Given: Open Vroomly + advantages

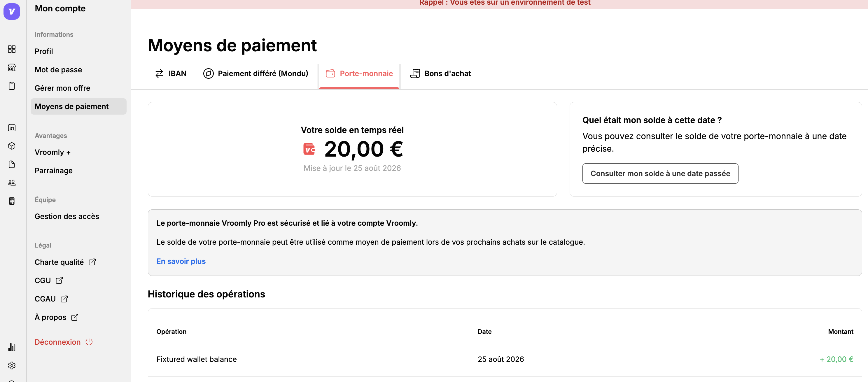Looking at the screenshot, I should pyautogui.click(x=52, y=152).
